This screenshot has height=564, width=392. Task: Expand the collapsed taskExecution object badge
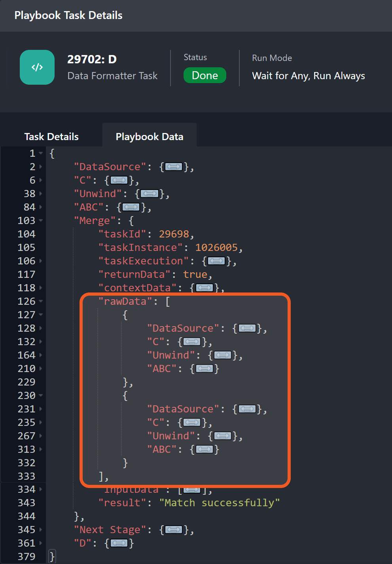pyautogui.click(x=216, y=261)
